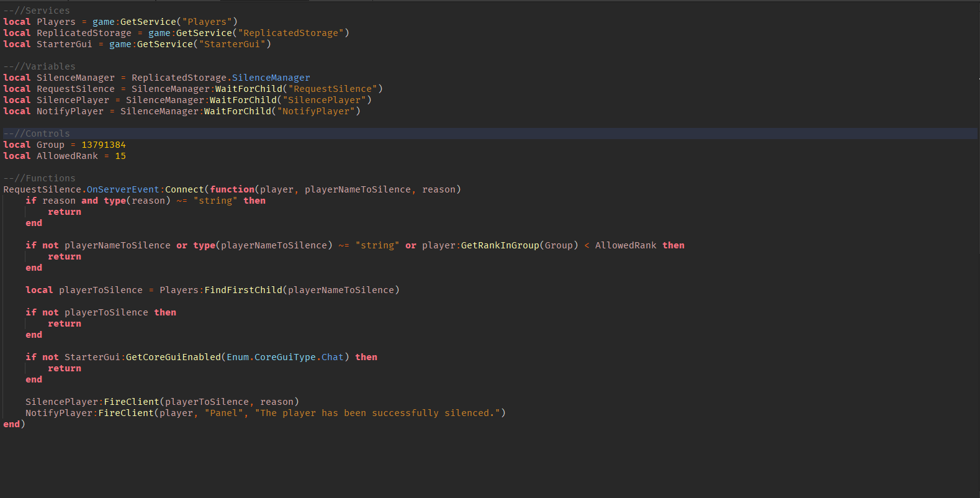Click Enum in the CoreGuiType expression

tap(238, 357)
